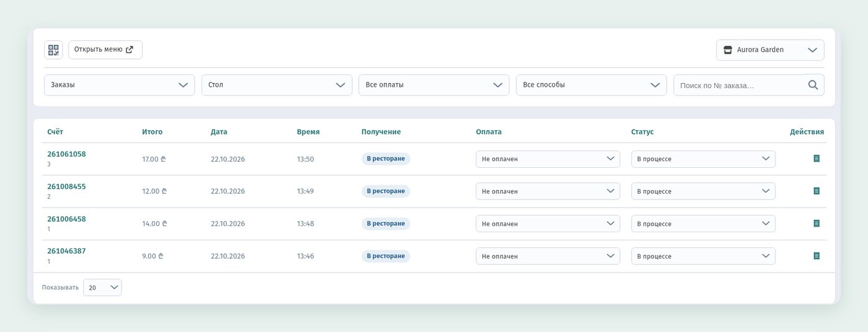Open the Все способы filter dropdown
This screenshot has width=868, height=332.
coord(591,85)
